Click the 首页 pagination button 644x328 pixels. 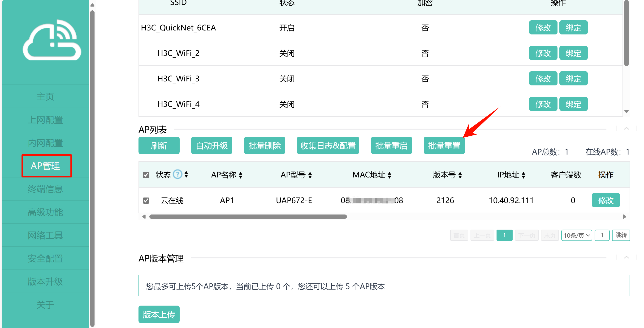click(459, 235)
